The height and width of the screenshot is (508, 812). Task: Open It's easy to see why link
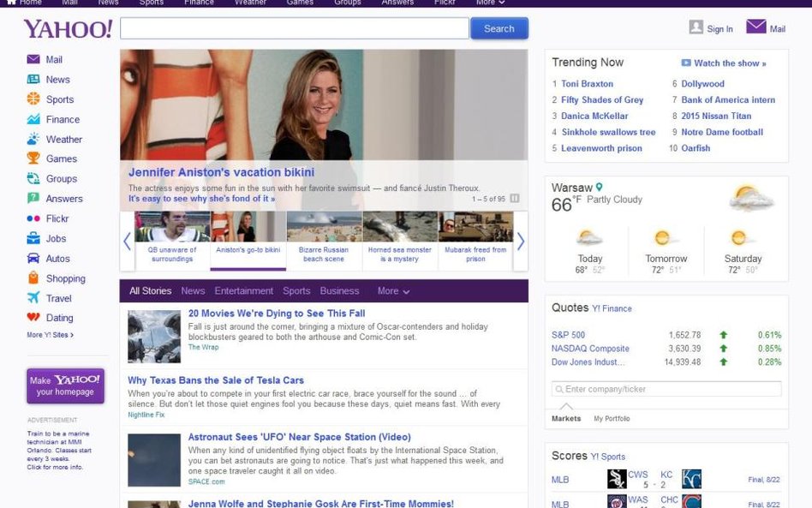201,199
